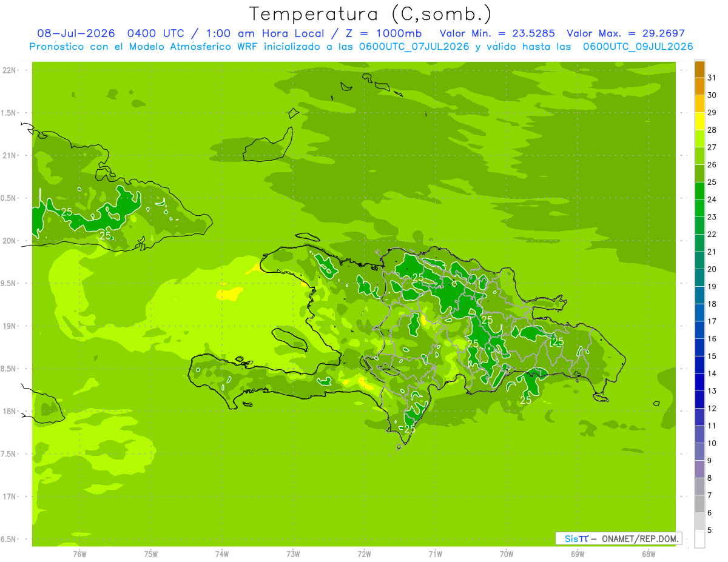
Task: Click the Valor Min. = 23.5285 text
Action: [497, 33]
